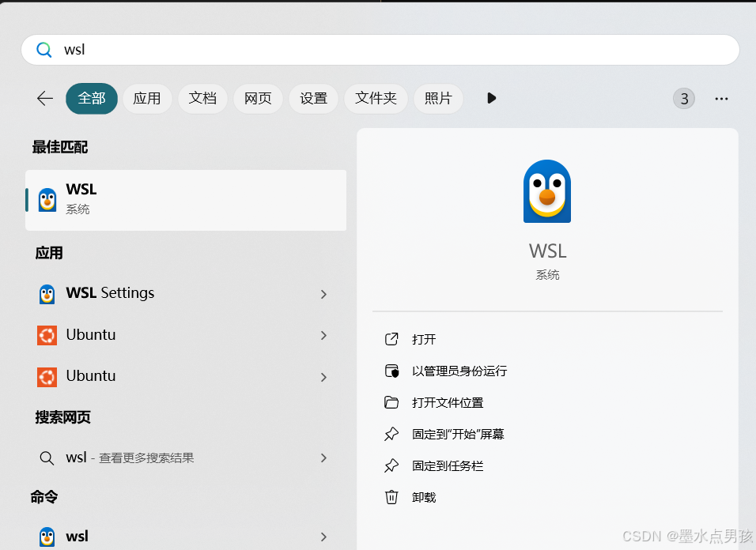The image size is (756, 550).
Task: Select the 照片 filter tab
Action: coord(438,98)
